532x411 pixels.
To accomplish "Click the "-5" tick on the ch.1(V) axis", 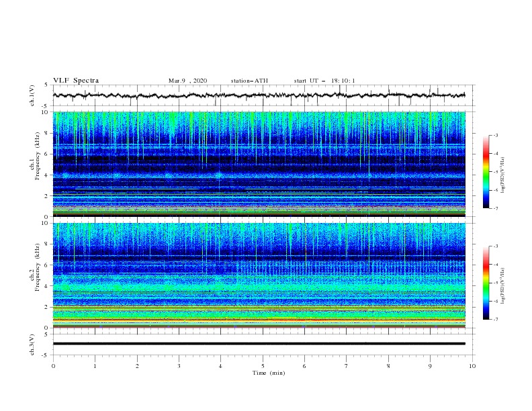I will tap(46, 106).
